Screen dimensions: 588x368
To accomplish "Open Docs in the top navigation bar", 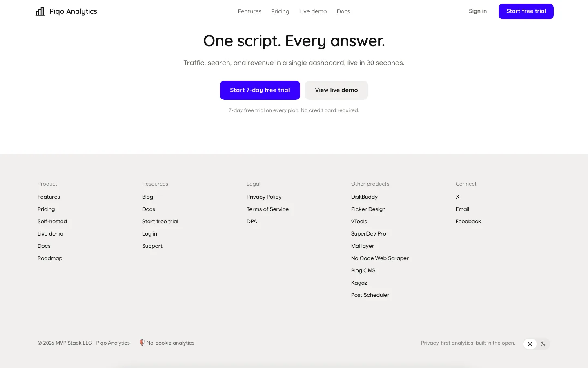I will (x=343, y=11).
